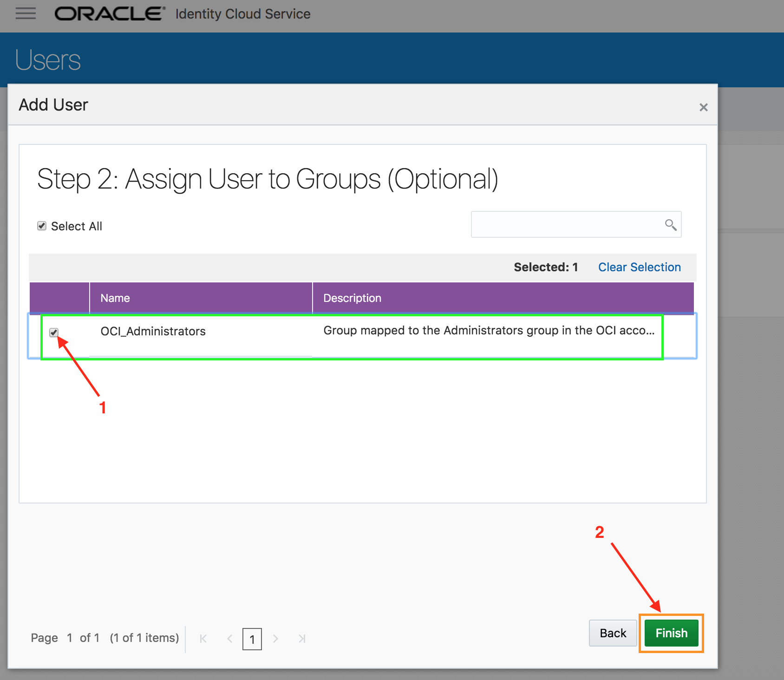Go to first page arrow
The image size is (784, 680).
pos(203,639)
